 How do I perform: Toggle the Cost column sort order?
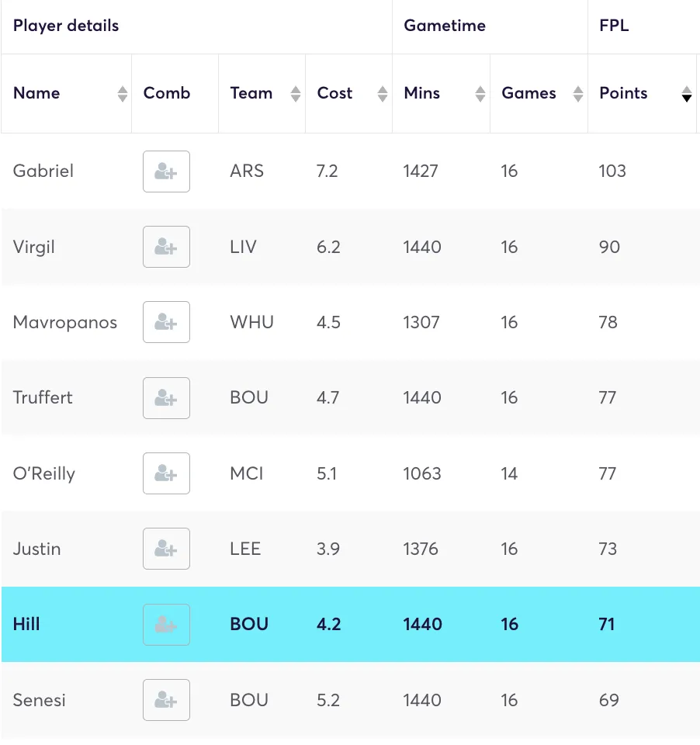pyautogui.click(x=382, y=93)
